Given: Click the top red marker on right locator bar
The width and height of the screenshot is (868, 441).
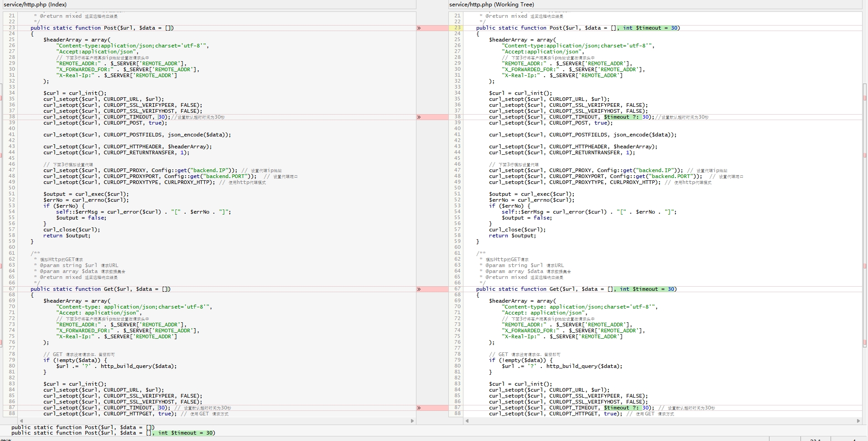Looking at the screenshot, I should pos(864,98).
